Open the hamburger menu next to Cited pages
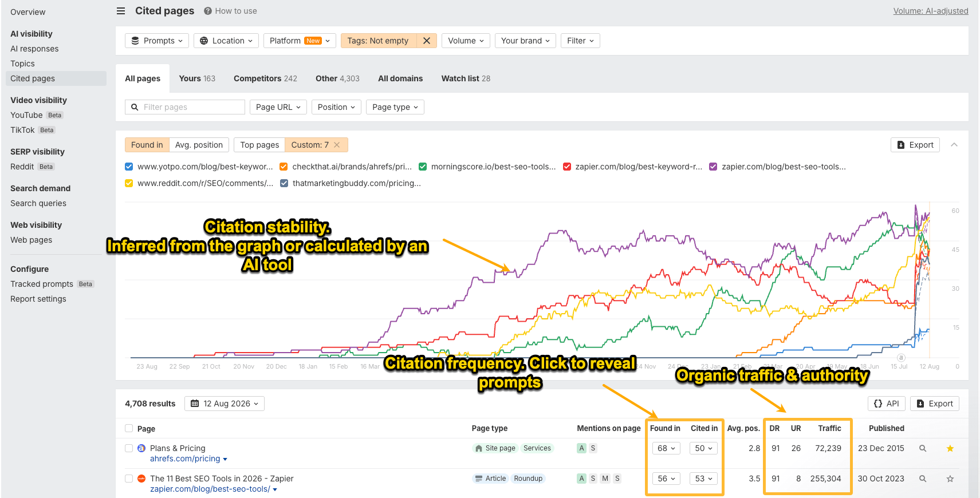The width and height of the screenshot is (980, 498). point(121,11)
